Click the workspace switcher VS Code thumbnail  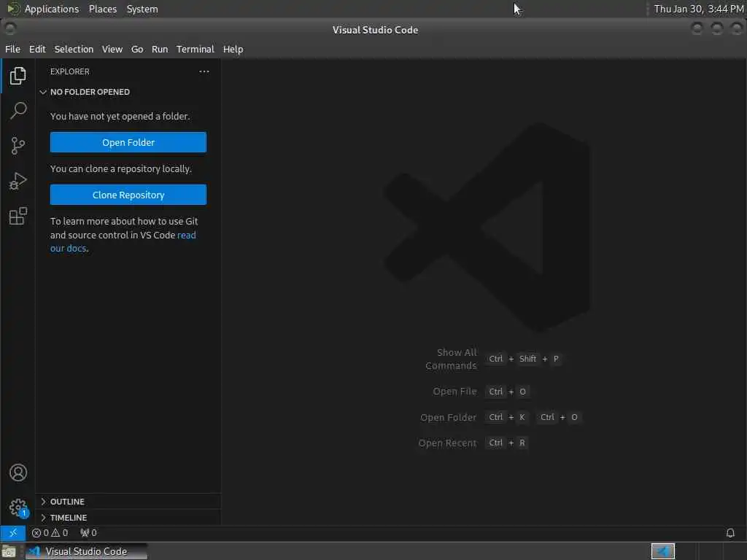click(662, 551)
